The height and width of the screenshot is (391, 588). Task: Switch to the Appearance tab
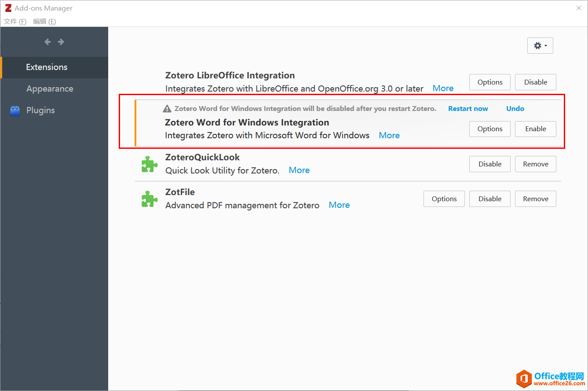(55, 89)
